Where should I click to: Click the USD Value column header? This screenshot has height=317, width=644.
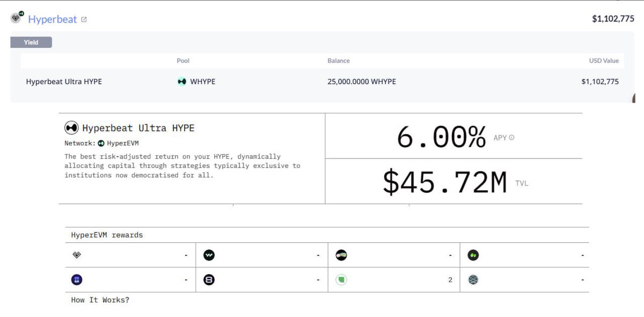click(604, 61)
